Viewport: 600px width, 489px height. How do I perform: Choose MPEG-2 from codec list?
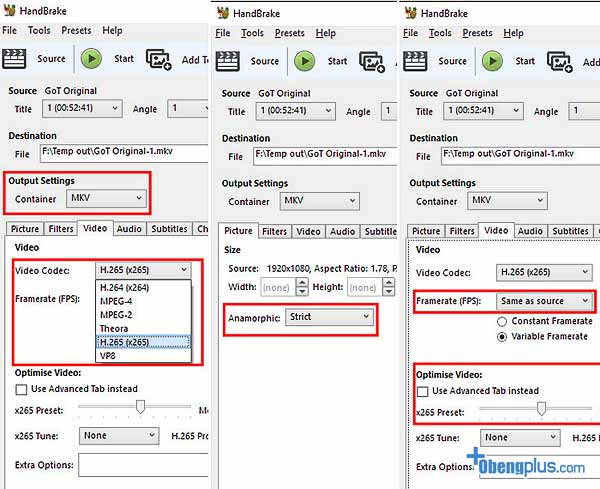click(143, 315)
